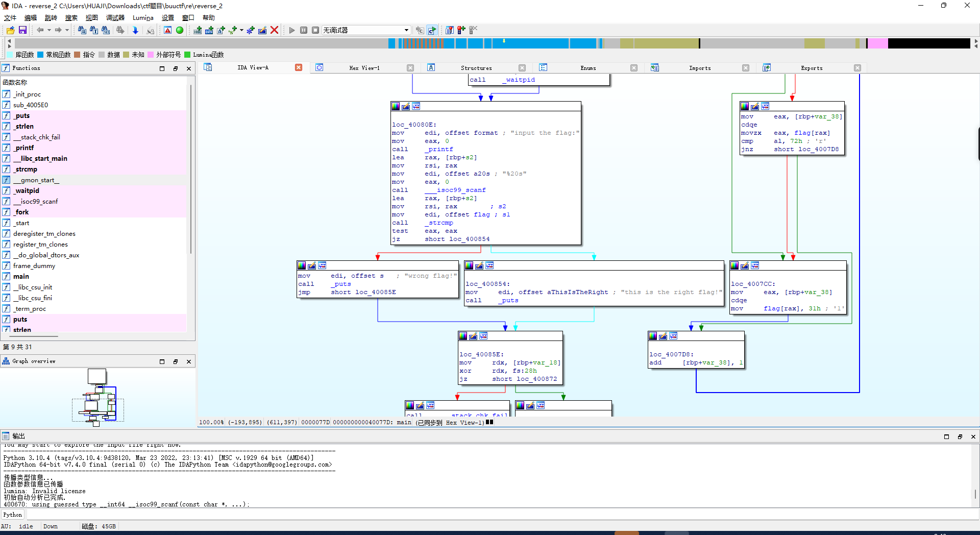Click the edit icon of loc_400854 node

pos(479,265)
